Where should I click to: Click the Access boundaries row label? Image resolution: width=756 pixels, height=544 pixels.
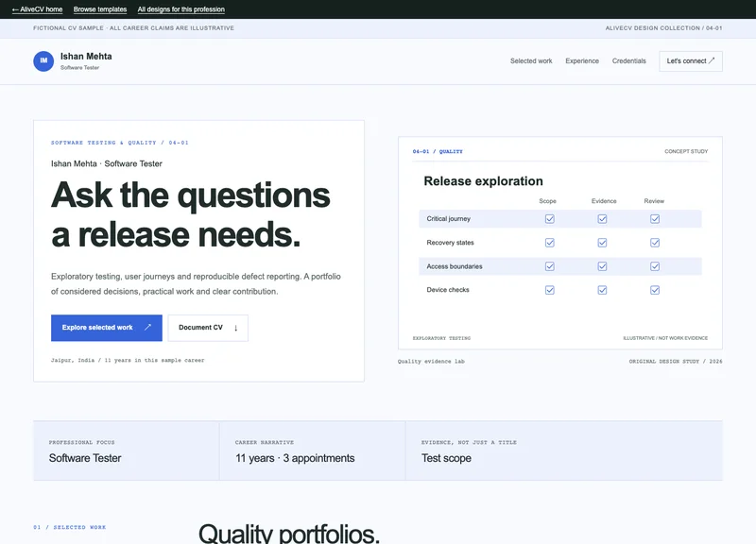point(455,266)
